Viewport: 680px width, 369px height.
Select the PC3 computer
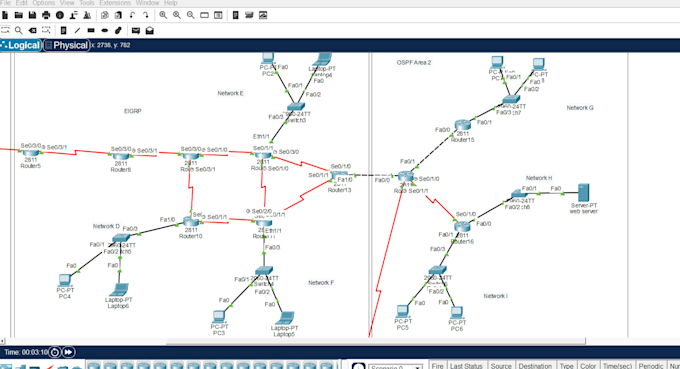coord(219,317)
